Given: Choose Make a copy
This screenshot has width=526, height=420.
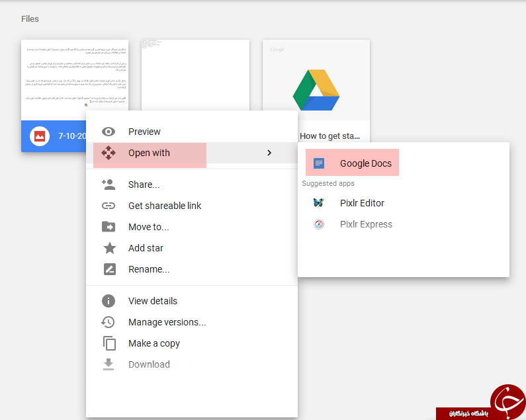Looking at the screenshot, I should (192, 343).
